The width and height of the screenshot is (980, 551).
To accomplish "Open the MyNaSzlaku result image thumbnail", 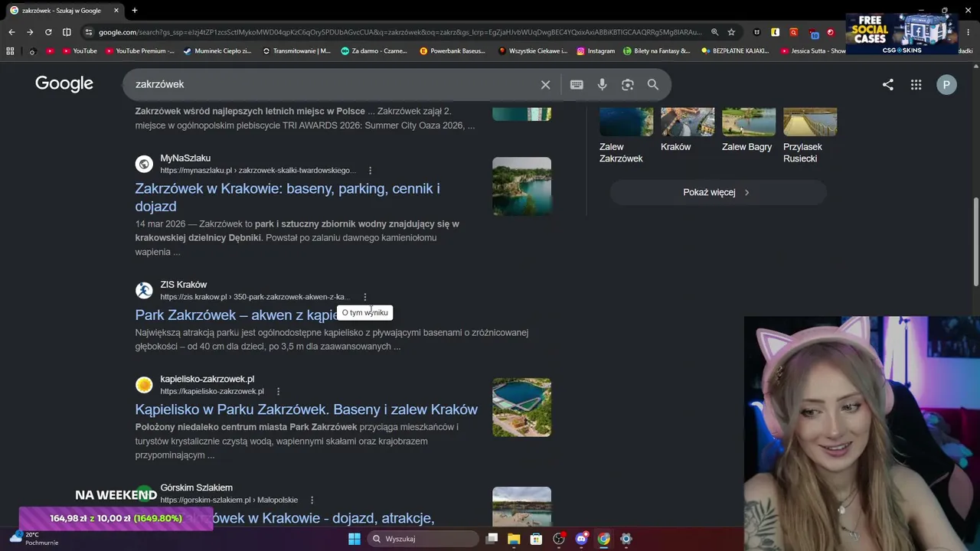I will (521, 186).
